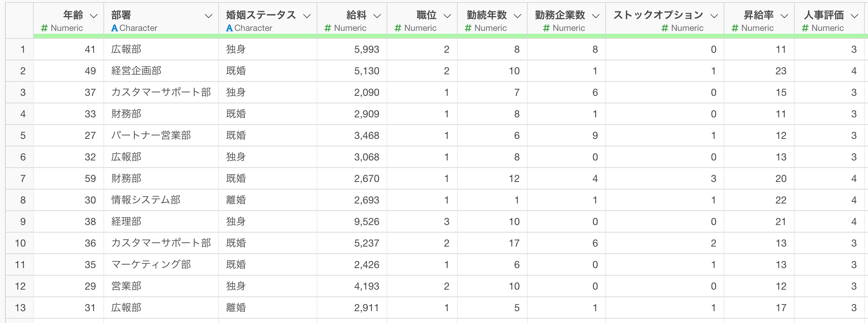Open the 人事評価 column menu chevron

coord(855,16)
